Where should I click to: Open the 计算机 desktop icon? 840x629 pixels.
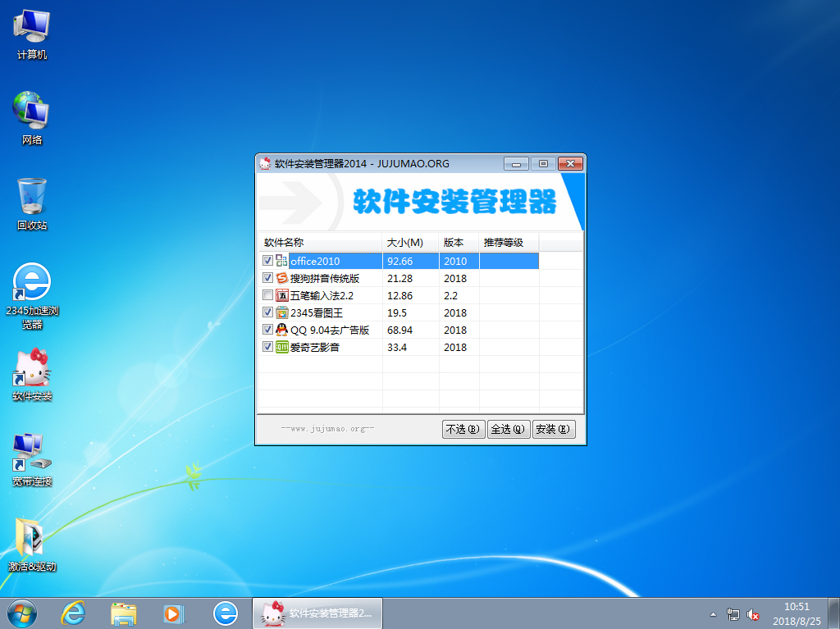tap(32, 33)
